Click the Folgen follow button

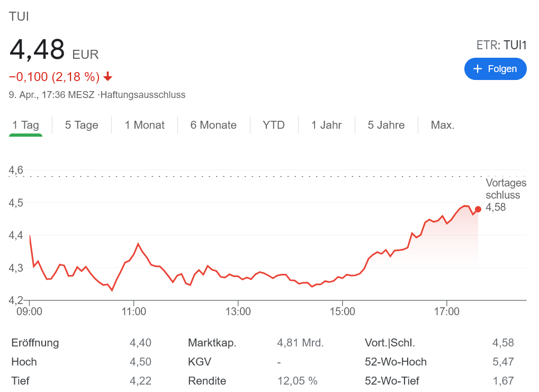tap(495, 69)
